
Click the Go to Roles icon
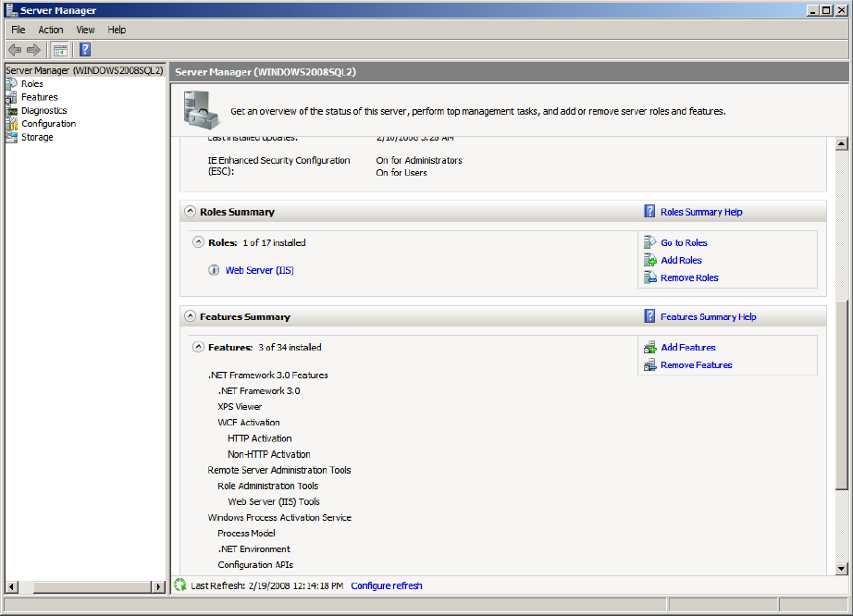point(650,242)
